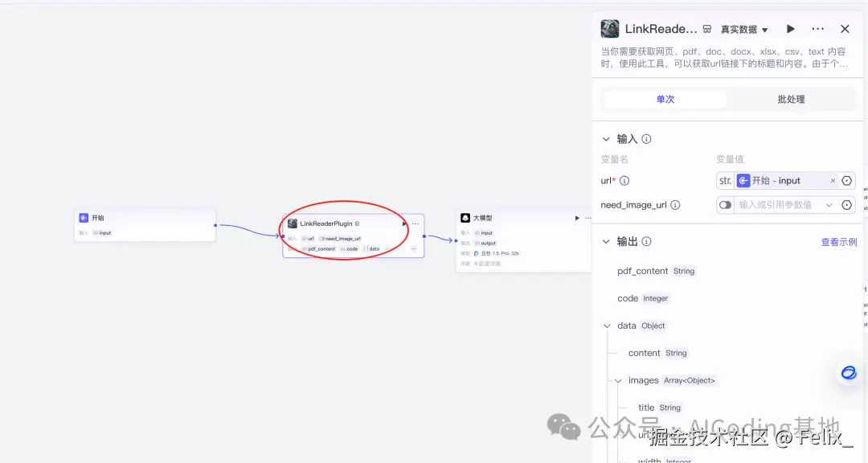Show info tooltip for 输出 section
Screen dimensions: 868x463
(646, 241)
